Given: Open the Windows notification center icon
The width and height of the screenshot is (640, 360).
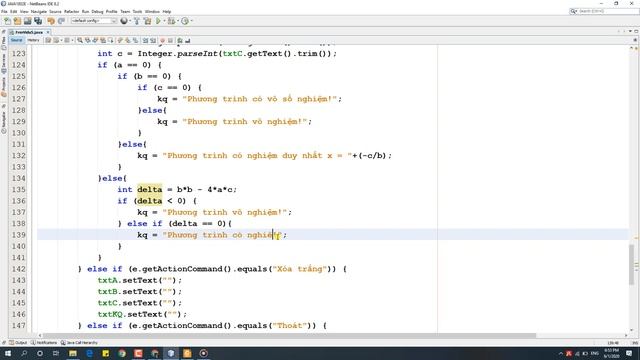Looking at the screenshot, I should 629,353.
